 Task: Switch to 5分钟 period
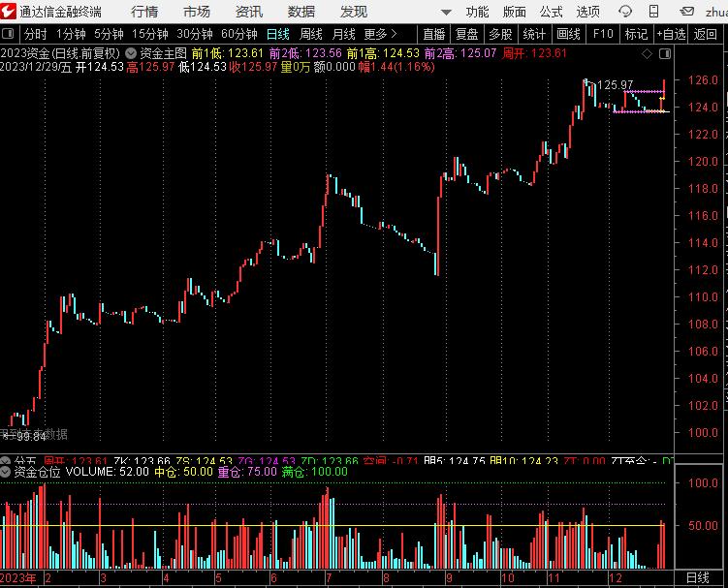pyautogui.click(x=110, y=34)
